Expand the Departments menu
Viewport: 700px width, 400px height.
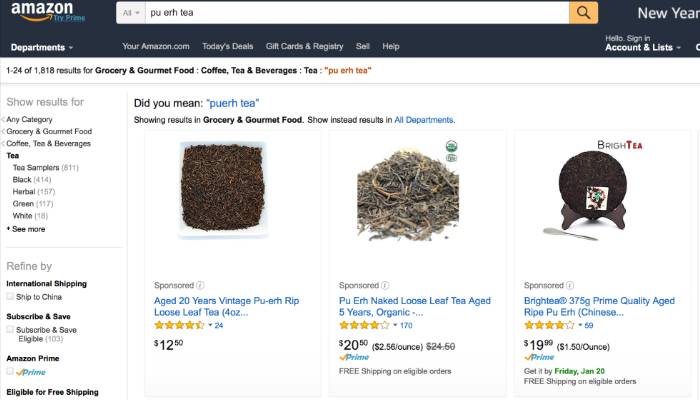pyautogui.click(x=42, y=47)
